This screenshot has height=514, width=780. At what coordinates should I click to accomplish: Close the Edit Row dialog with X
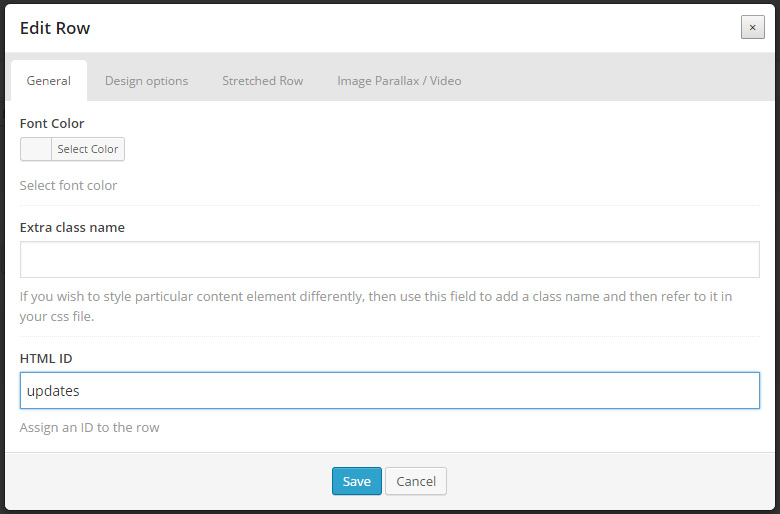[752, 27]
